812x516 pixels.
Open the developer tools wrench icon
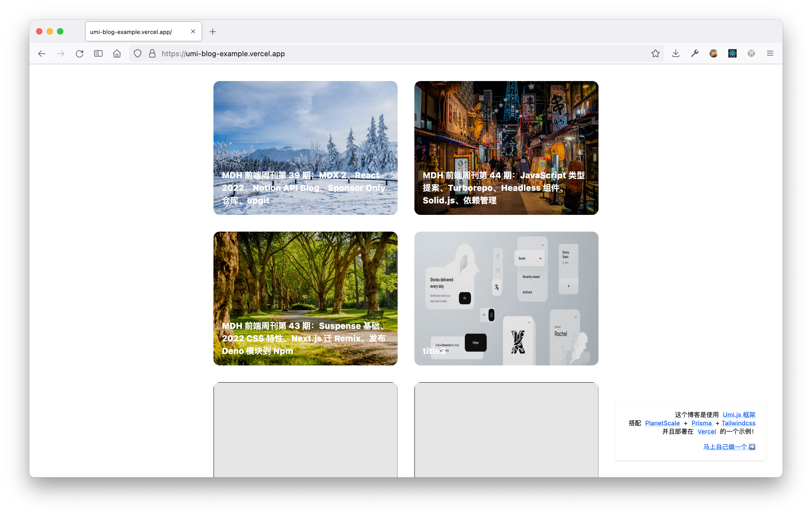[x=695, y=53]
